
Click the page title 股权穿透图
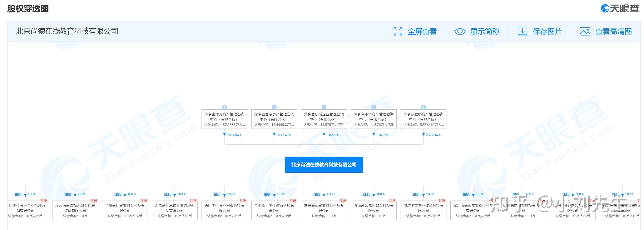pyautogui.click(x=28, y=9)
